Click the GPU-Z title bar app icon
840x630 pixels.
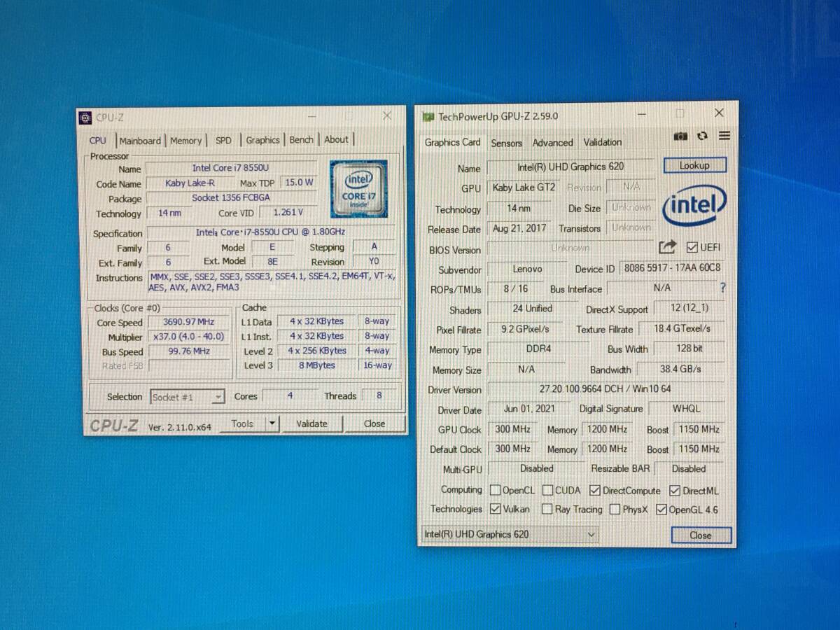(428, 117)
